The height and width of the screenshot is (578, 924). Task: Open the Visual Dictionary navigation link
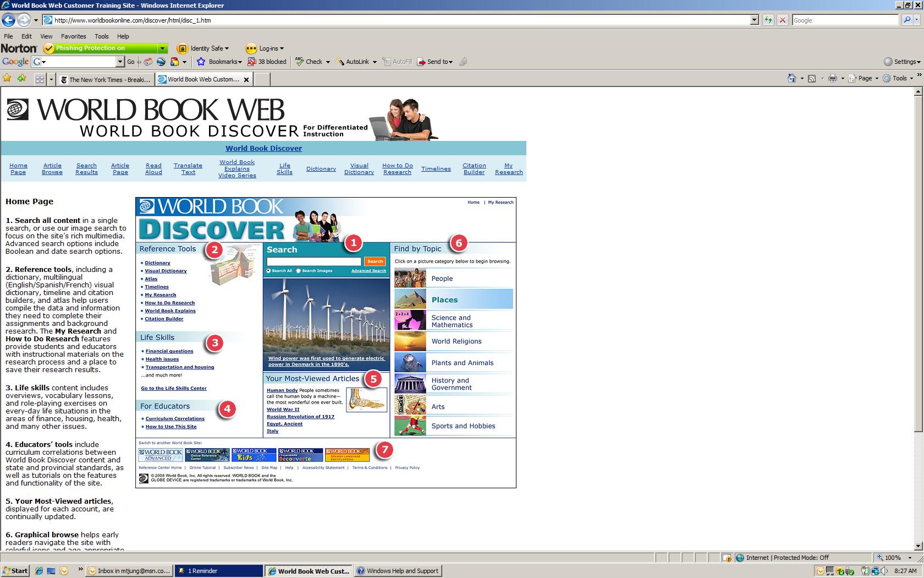pyautogui.click(x=359, y=169)
